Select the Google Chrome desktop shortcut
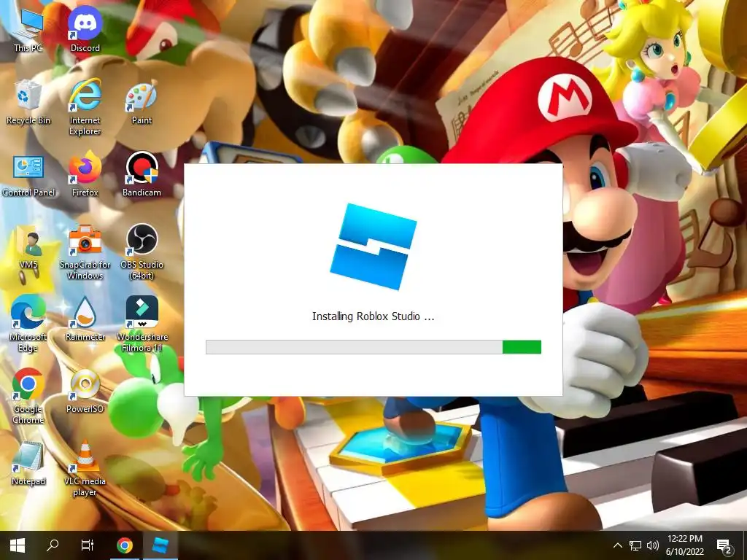Viewport: 747px width, 560px height. 28,396
